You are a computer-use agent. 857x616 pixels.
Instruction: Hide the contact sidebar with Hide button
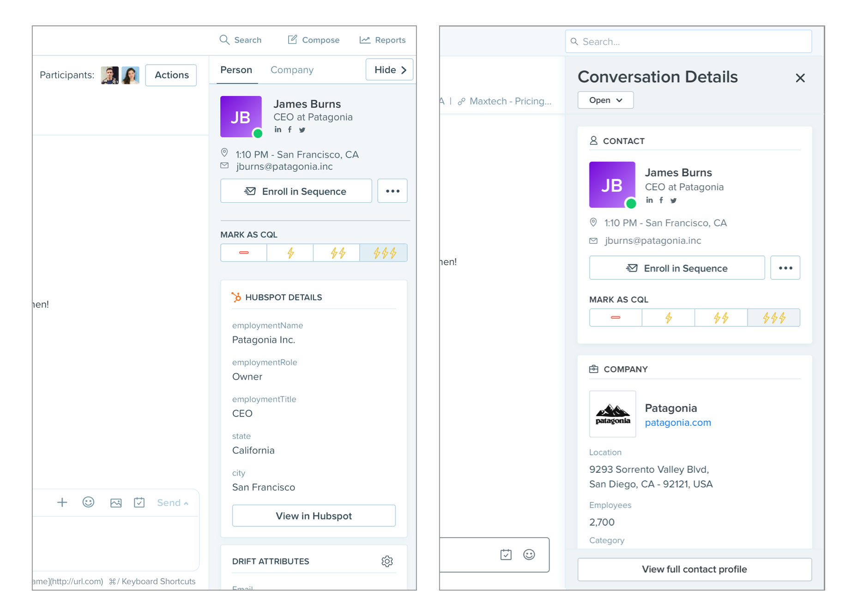(390, 70)
